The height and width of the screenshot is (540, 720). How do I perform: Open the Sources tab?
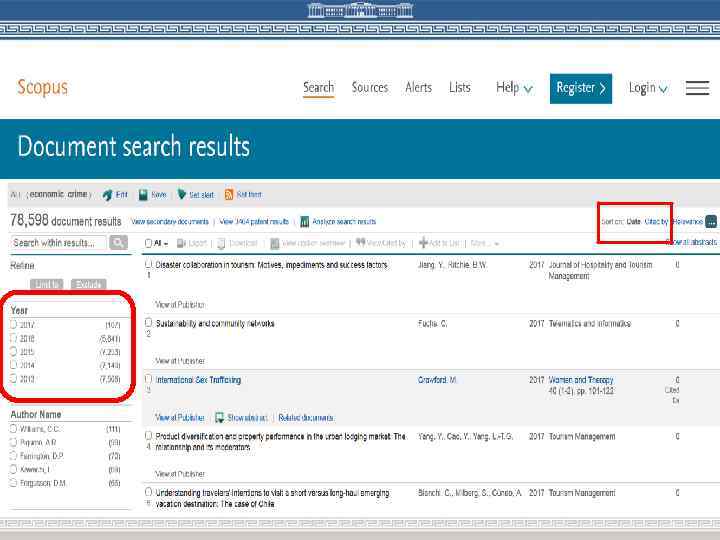pos(370,87)
